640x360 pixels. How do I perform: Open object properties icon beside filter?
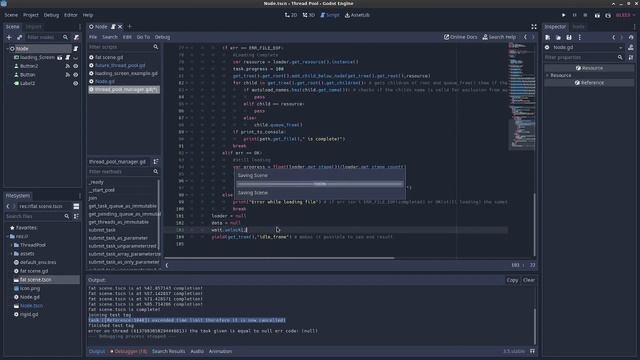pyautogui.click(x=631, y=58)
